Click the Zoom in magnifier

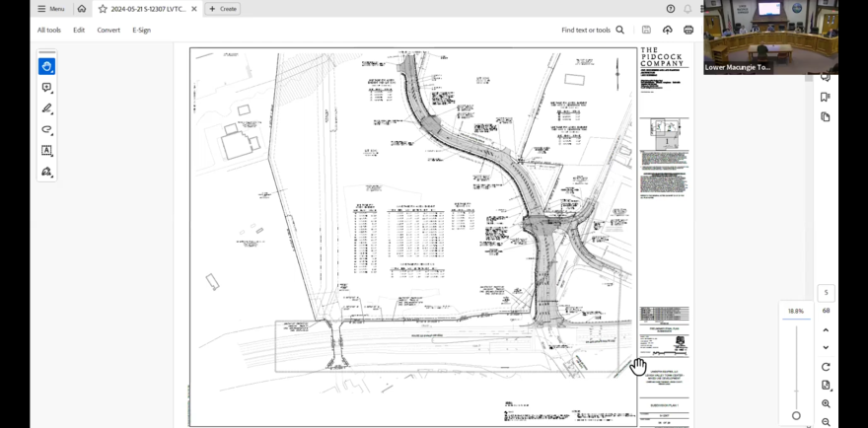coord(826,404)
